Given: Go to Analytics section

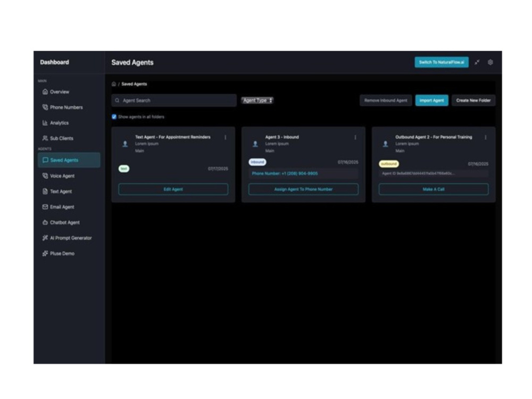Looking at the screenshot, I should [69, 123].
